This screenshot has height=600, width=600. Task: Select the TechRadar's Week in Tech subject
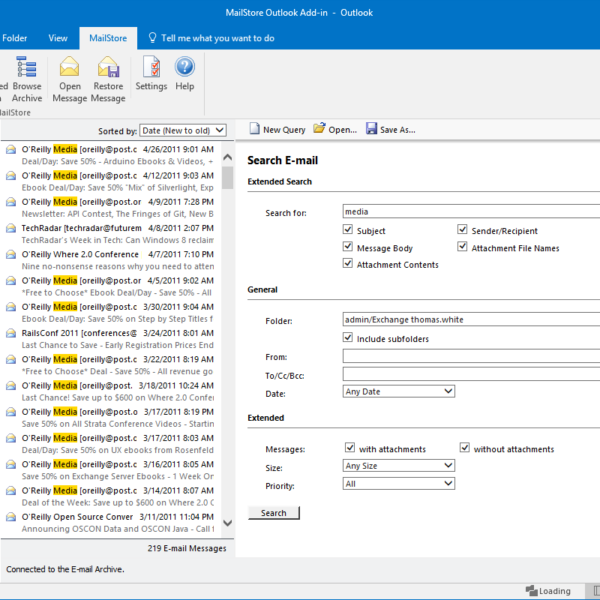coord(117,240)
